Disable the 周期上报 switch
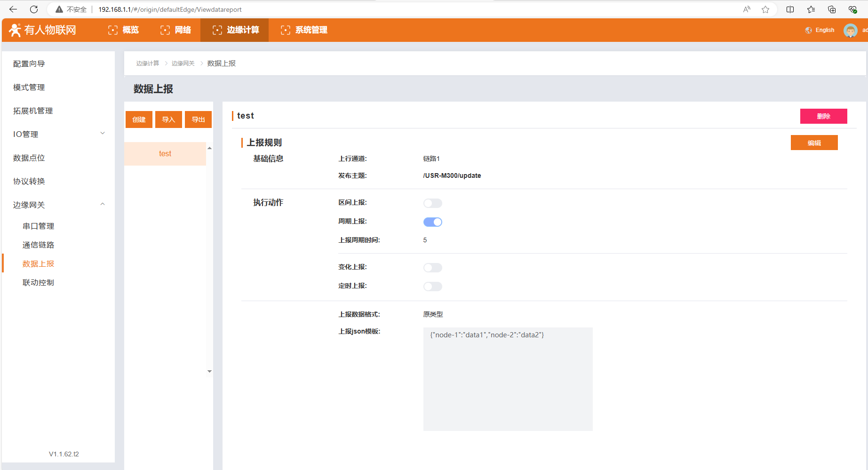 pyautogui.click(x=432, y=222)
